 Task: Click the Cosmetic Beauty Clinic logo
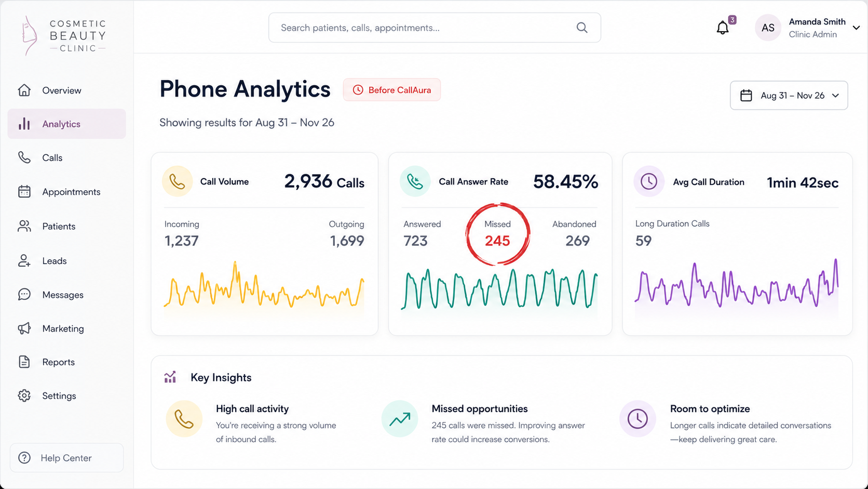[x=64, y=35]
